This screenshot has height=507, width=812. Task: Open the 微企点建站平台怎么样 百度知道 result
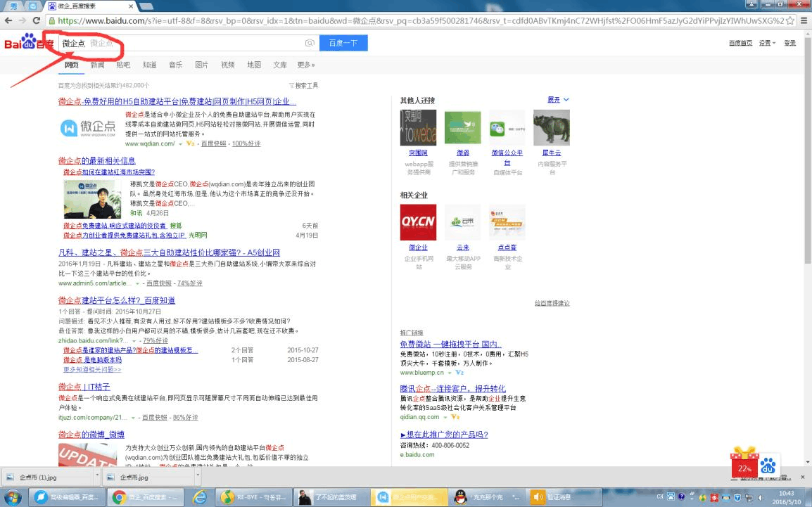[117, 300]
